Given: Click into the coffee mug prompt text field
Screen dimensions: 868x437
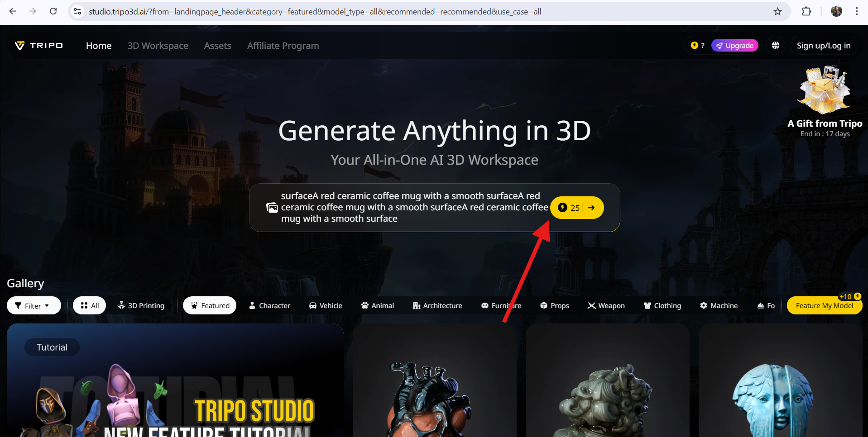Looking at the screenshot, I should (x=414, y=207).
